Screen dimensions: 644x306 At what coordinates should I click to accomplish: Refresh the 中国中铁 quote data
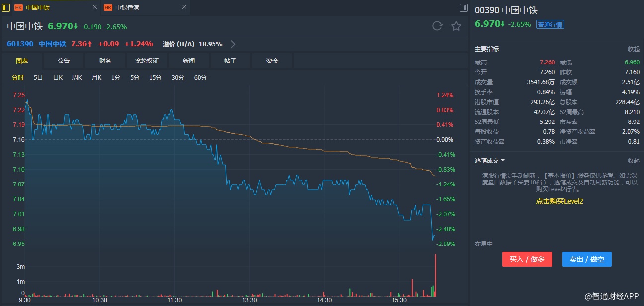tap(437, 26)
